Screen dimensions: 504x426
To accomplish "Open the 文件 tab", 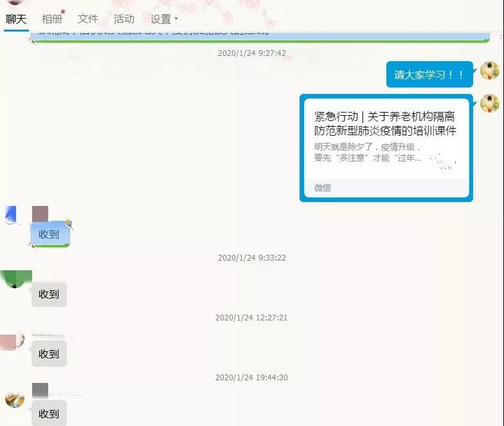I will point(88,19).
